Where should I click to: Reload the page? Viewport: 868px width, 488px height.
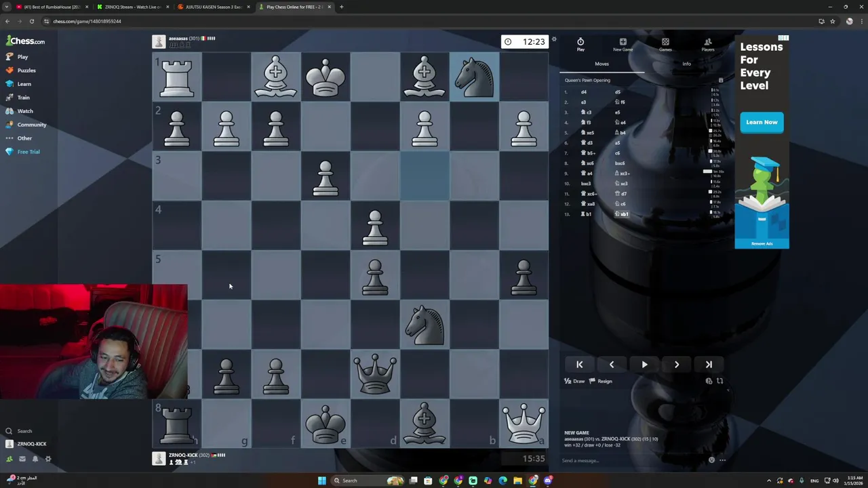coord(31,21)
